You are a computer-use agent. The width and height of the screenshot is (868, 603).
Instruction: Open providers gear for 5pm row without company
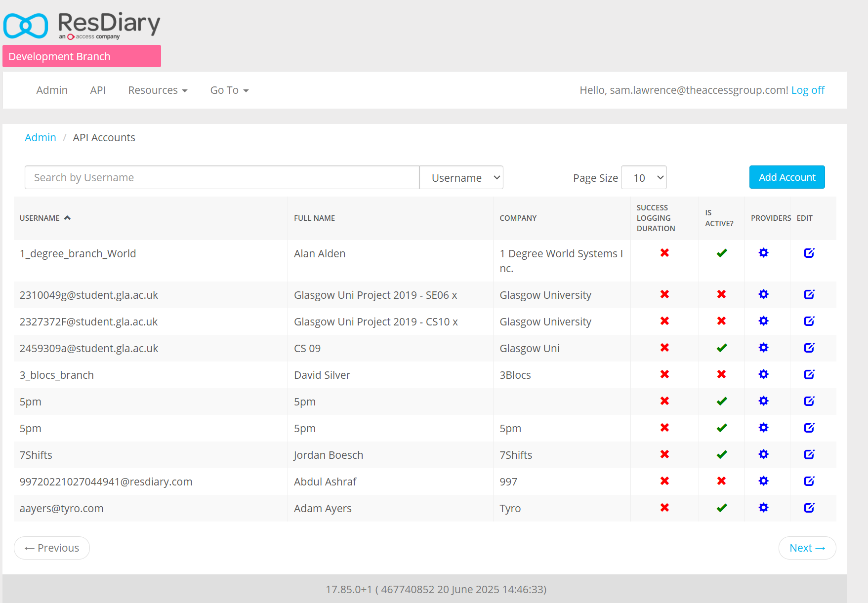(763, 401)
